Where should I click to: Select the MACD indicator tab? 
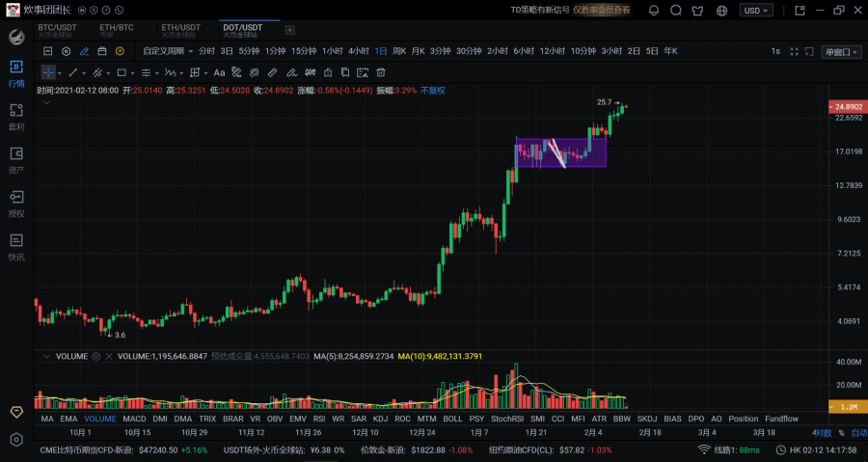135,420
